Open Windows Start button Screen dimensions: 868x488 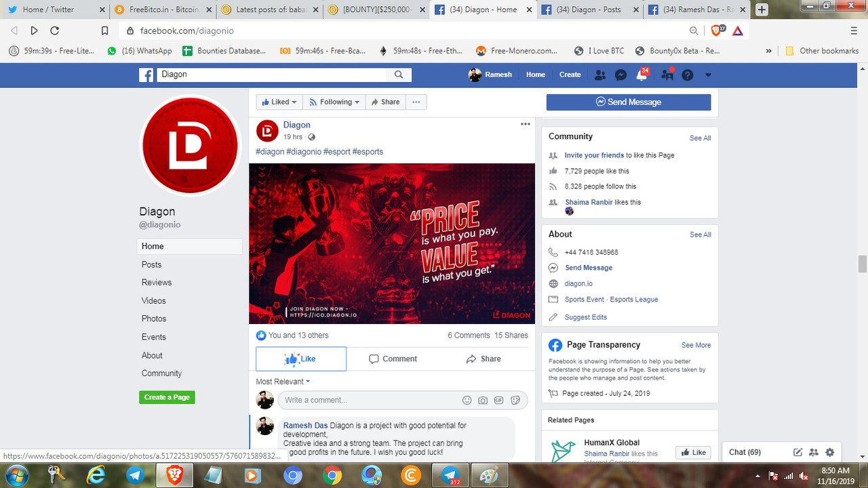click(16, 475)
